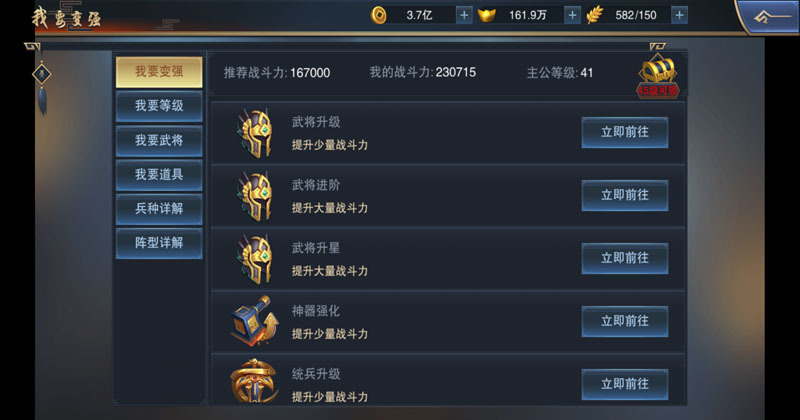Add gold coins with the plus icon

point(464,15)
